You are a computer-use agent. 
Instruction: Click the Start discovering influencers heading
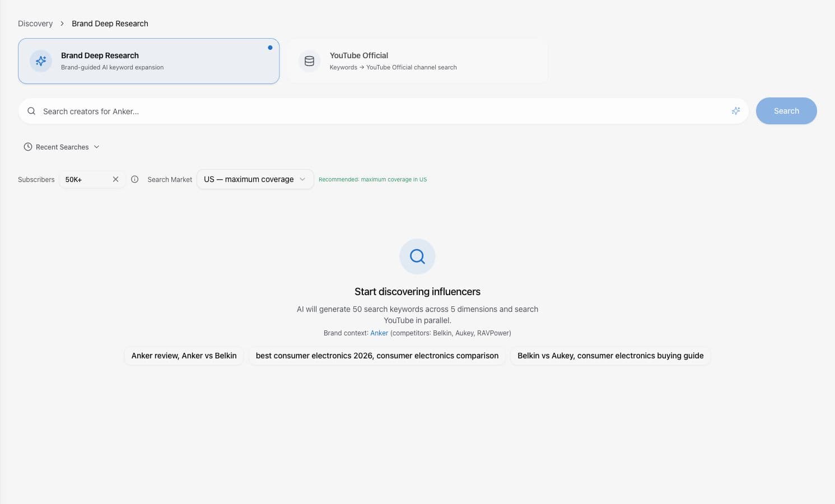click(417, 292)
